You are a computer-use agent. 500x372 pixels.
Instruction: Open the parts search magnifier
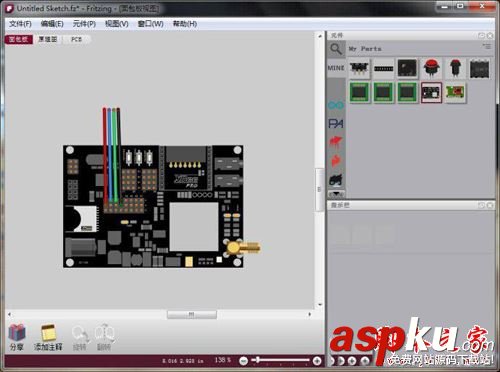pyautogui.click(x=336, y=49)
